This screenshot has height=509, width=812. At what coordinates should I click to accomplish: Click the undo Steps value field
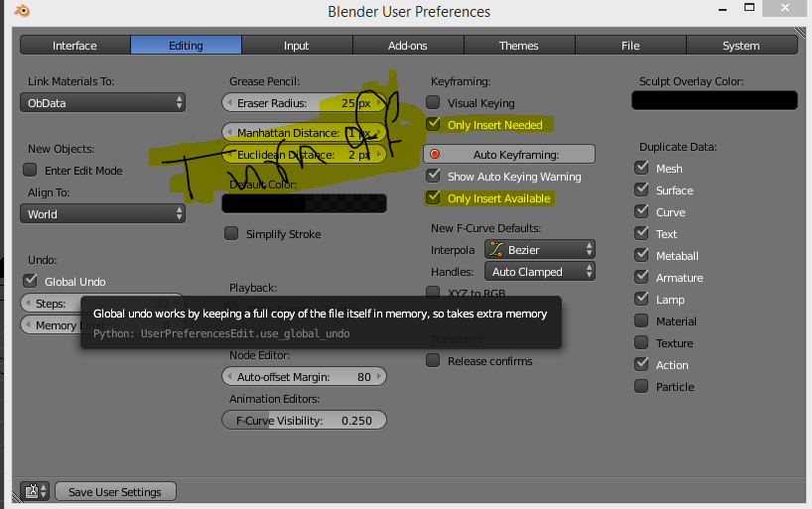[x=102, y=303]
